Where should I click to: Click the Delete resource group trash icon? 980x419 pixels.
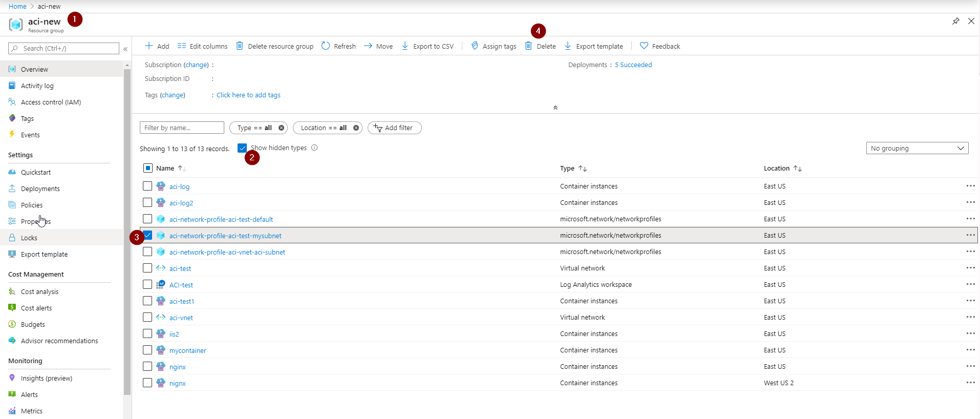pyautogui.click(x=240, y=46)
